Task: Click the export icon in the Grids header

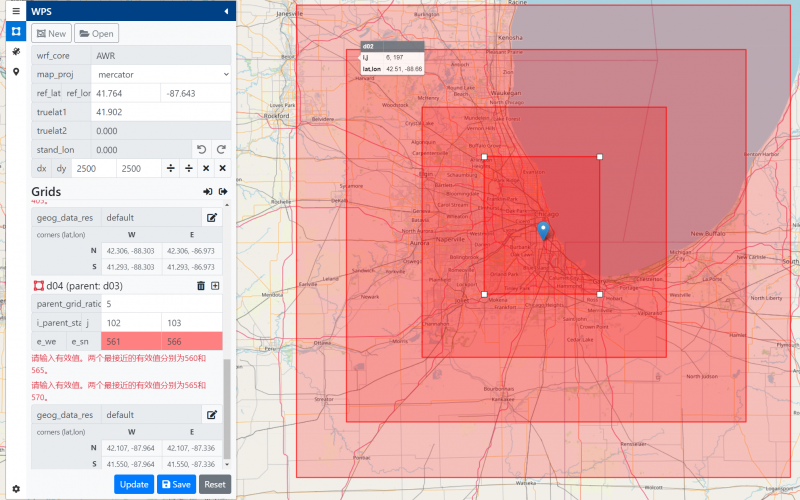Action: tap(223, 191)
